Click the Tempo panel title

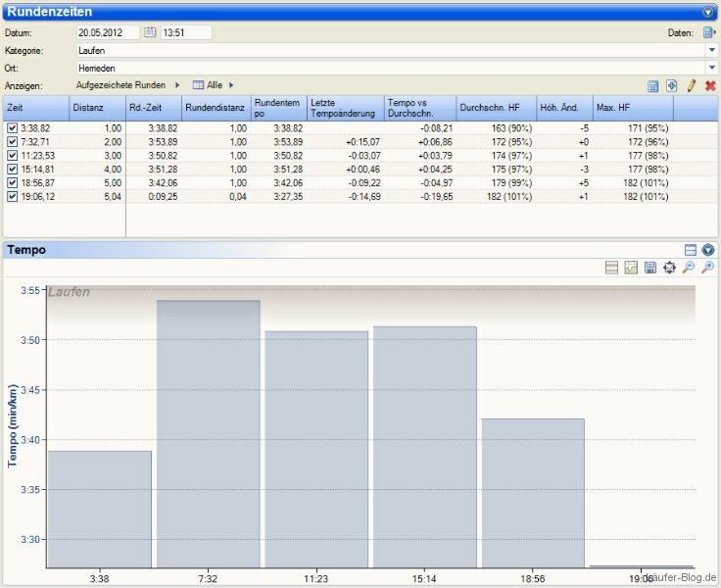point(26,250)
